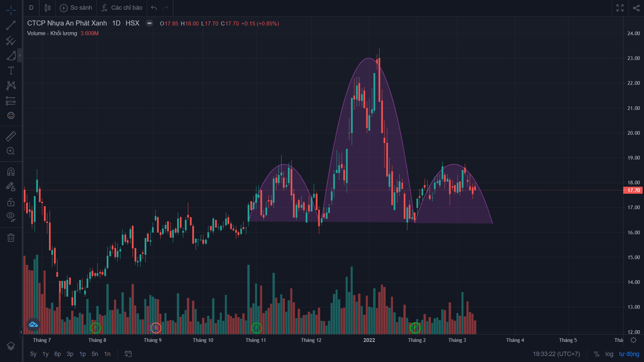Select the brush and shapes tool

click(x=11, y=56)
